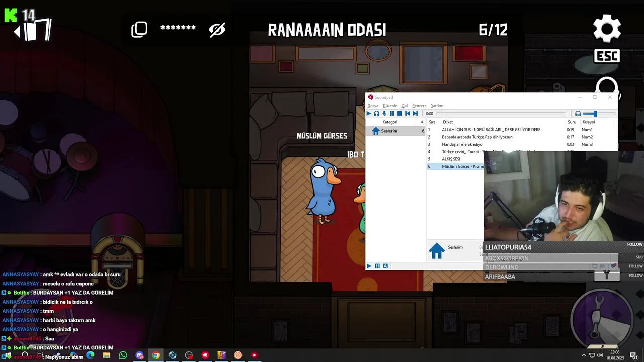The image size is (644, 362).
Task: Toggle room code visibility eye icon
Action: click(x=217, y=30)
